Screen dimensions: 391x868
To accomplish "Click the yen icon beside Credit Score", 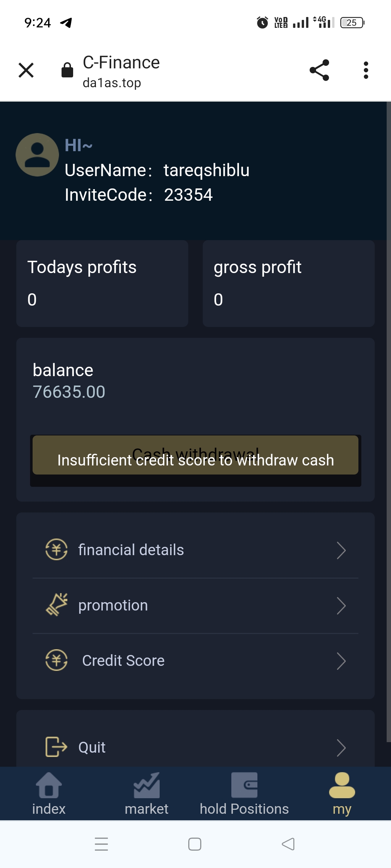I will point(56,660).
